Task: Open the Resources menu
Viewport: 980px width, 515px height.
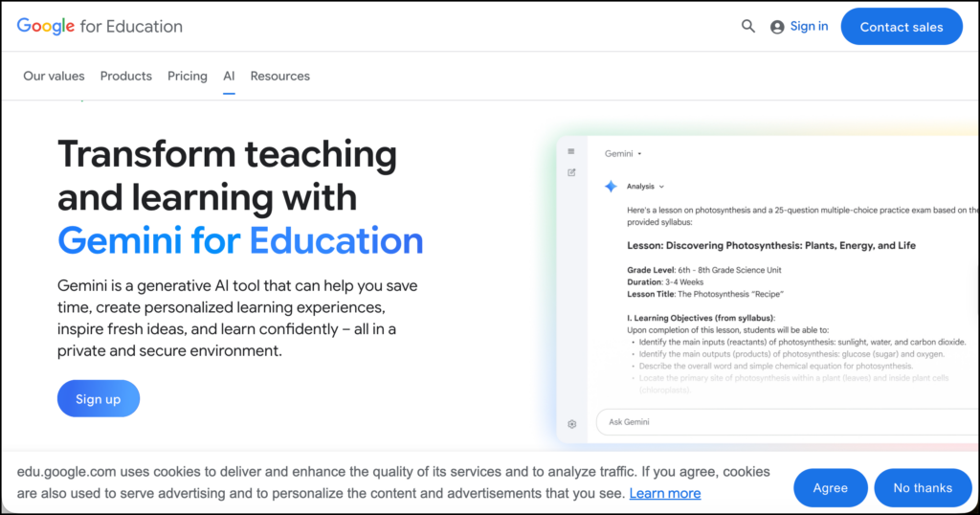Action: [280, 77]
